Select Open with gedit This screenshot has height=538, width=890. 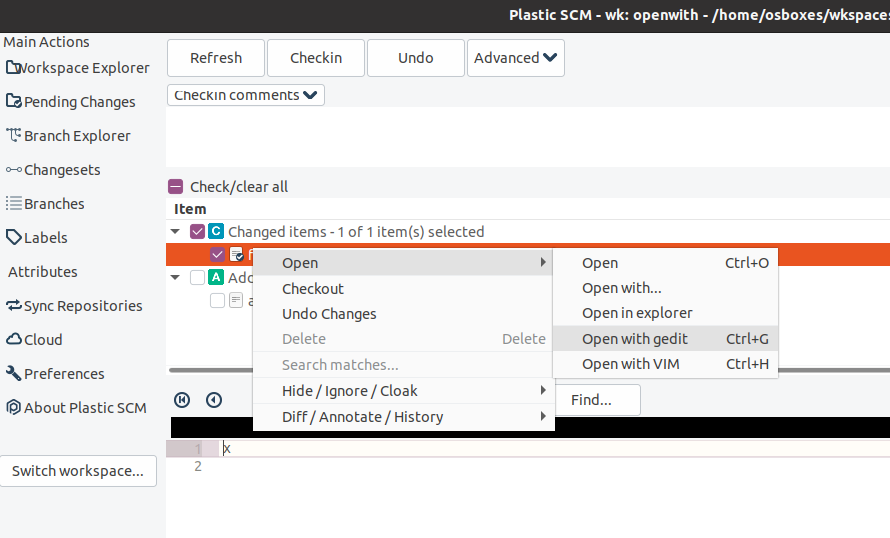[665, 339]
